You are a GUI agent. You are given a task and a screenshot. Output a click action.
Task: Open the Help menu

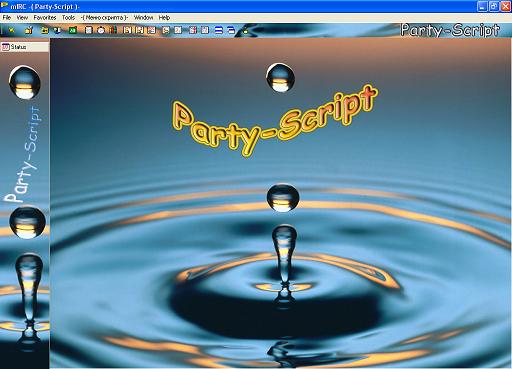point(164,18)
